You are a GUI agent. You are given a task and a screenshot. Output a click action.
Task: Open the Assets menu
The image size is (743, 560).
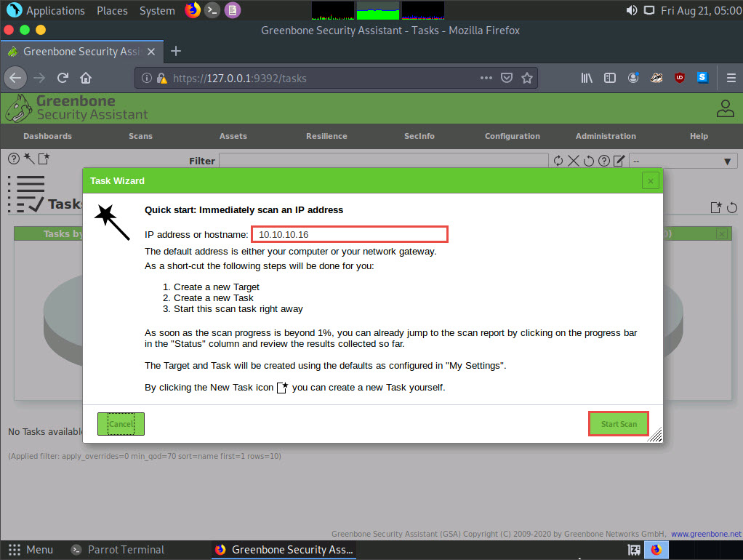233,136
